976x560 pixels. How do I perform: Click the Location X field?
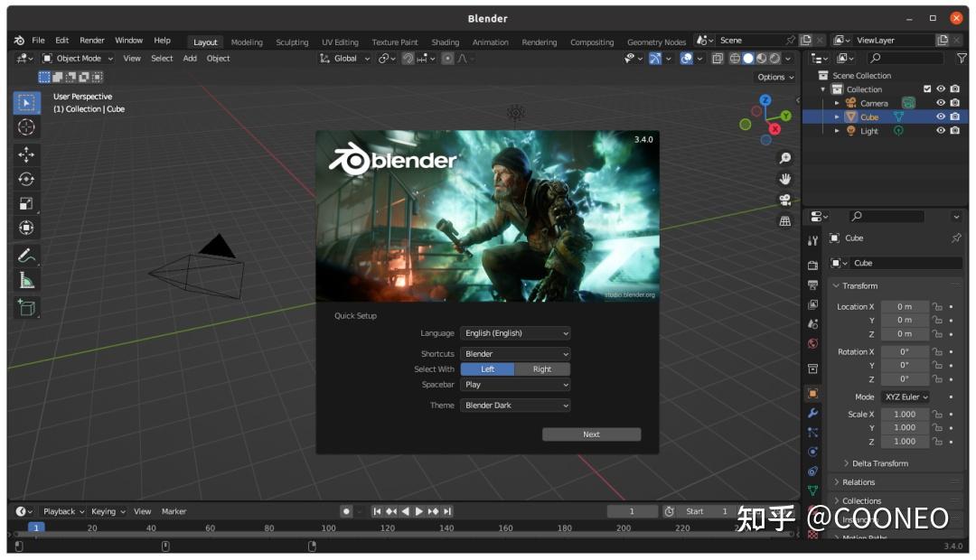coord(904,306)
